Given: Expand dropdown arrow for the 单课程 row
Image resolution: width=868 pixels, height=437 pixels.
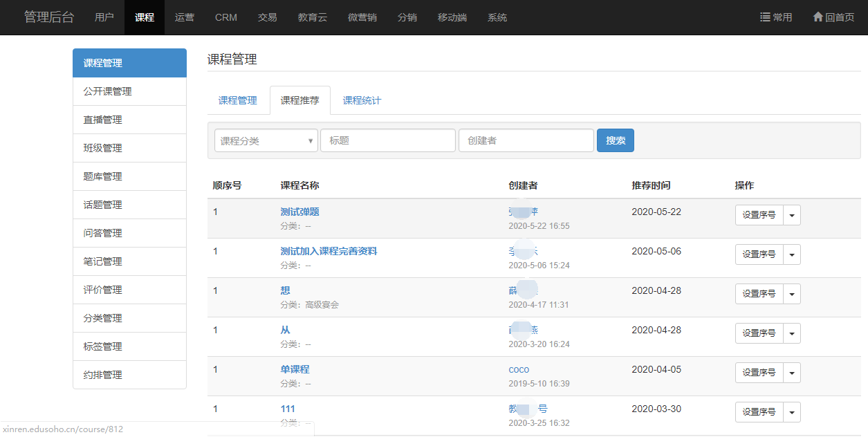Looking at the screenshot, I should coord(792,373).
